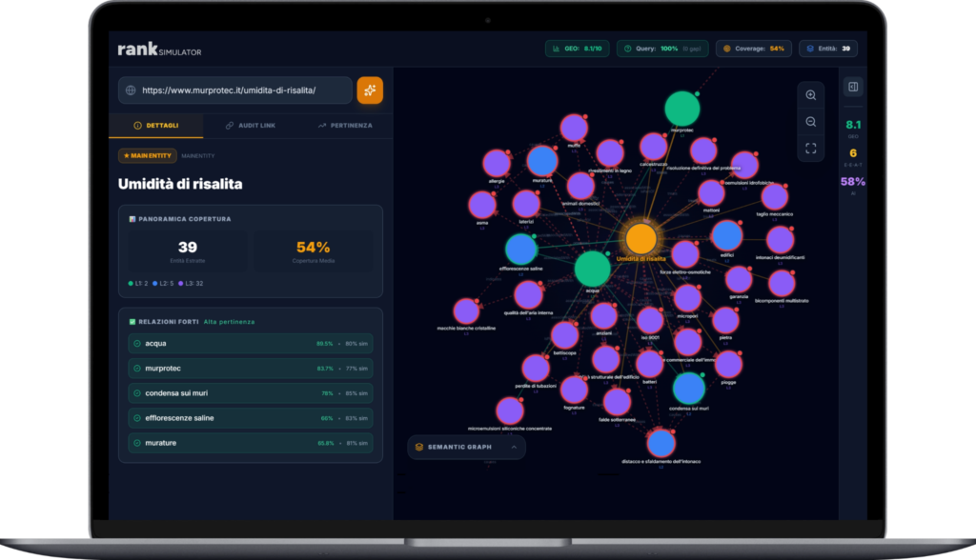Click the globe icon in URL bar
The image size is (976, 560).
[130, 90]
